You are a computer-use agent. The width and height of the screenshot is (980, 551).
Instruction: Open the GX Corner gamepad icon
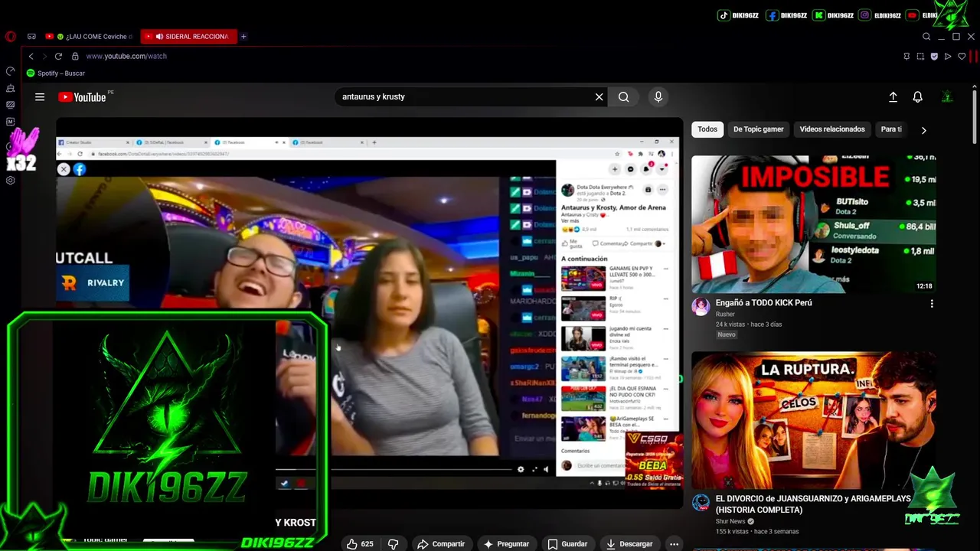(31, 36)
